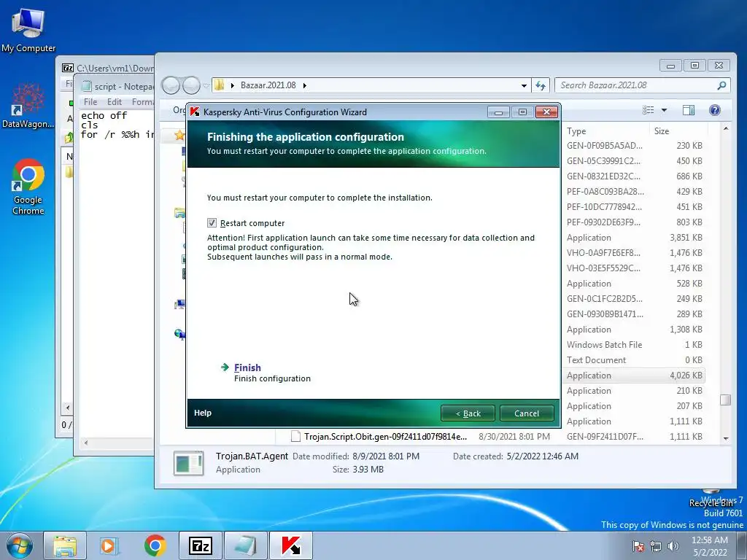The height and width of the screenshot is (560, 747).
Task: Select the GEN-0F09B5A5AD row
Action: click(634, 146)
